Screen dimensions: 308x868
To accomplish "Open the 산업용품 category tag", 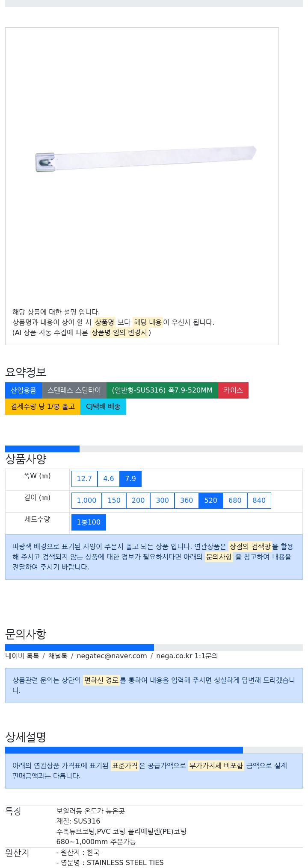I will pyautogui.click(x=24, y=390).
